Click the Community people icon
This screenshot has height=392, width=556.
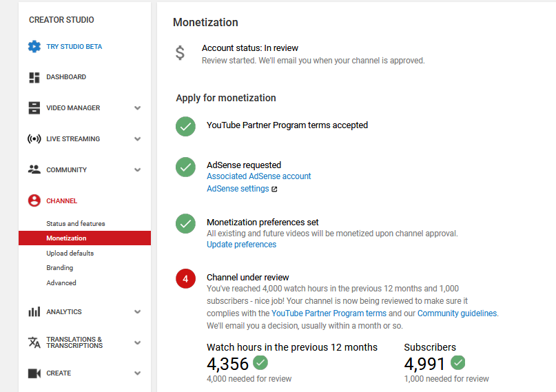point(34,169)
